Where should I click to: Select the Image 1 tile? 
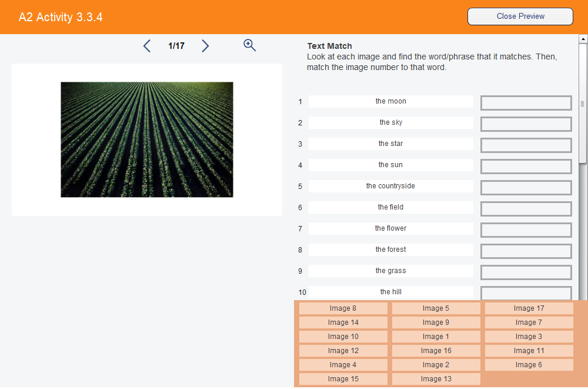click(436, 336)
